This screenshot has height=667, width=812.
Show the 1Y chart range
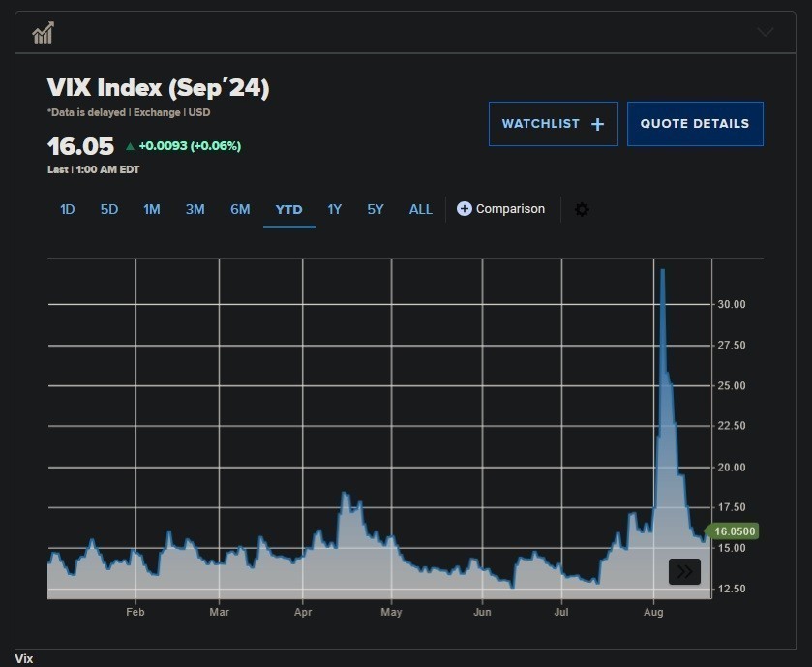(334, 209)
